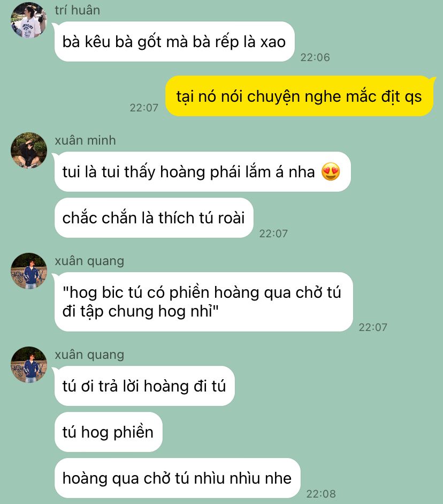Tap xuân minh's profile picture
Screen dimensions: 443x504
(x=29, y=151)
